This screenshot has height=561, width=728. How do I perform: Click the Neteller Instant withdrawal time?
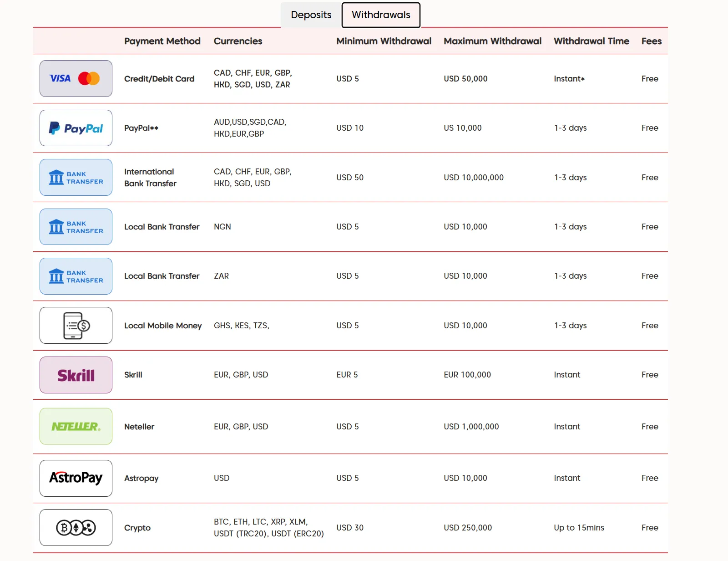[567, 427]
